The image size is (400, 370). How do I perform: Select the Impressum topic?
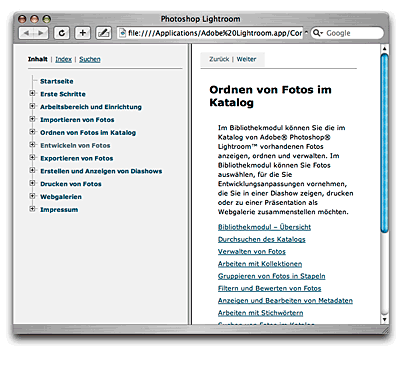pos(59,210)
